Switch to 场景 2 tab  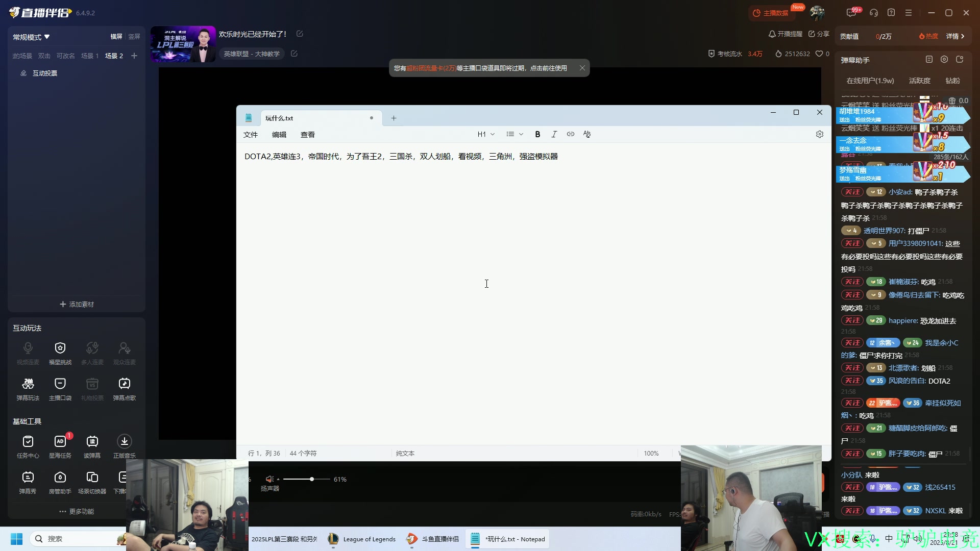[x=114, y=56]
